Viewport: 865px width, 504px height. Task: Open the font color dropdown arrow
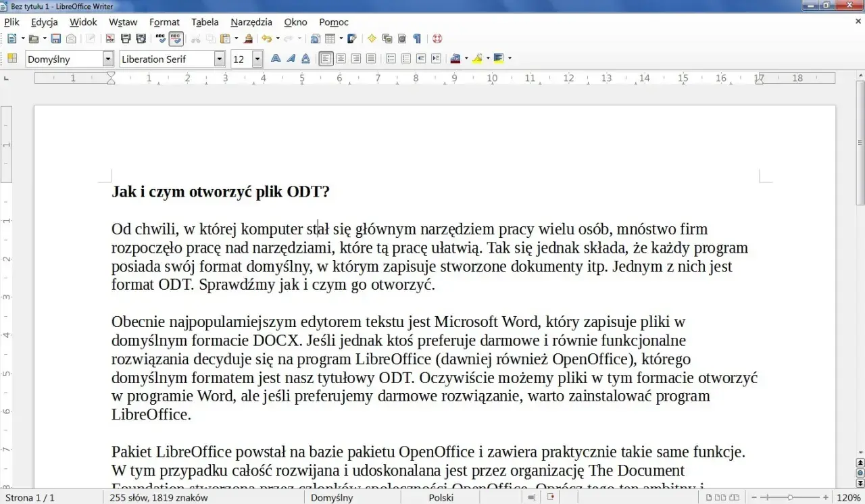(x=466, y=59)
